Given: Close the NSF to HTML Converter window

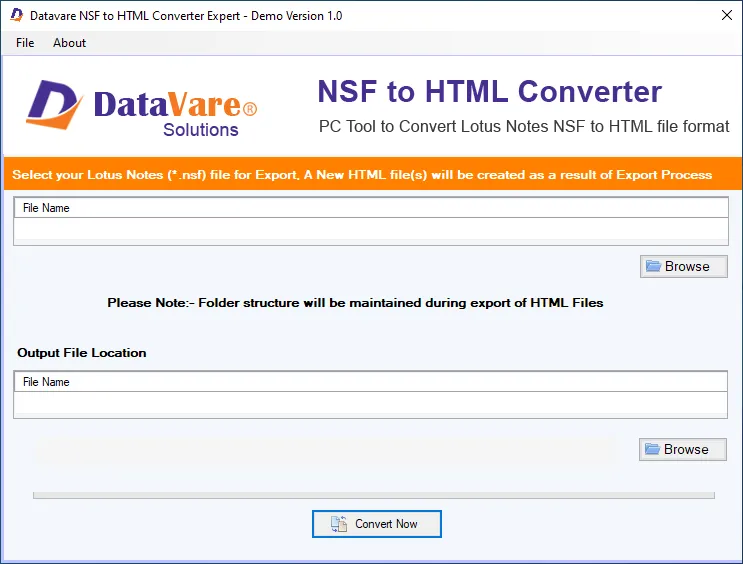Looking at the screenshot, I should [x=726, y=15].
